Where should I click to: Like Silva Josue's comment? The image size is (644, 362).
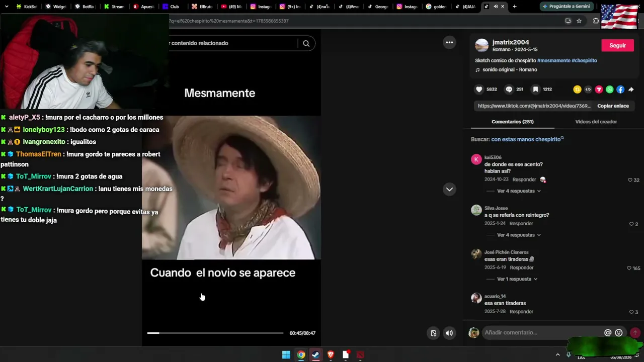pos(631,224)
